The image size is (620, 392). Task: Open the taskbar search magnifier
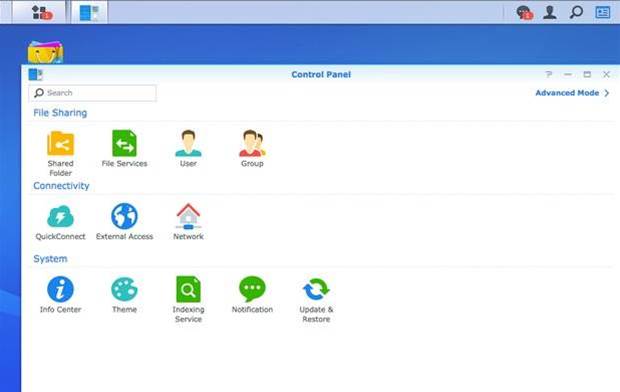576,12
